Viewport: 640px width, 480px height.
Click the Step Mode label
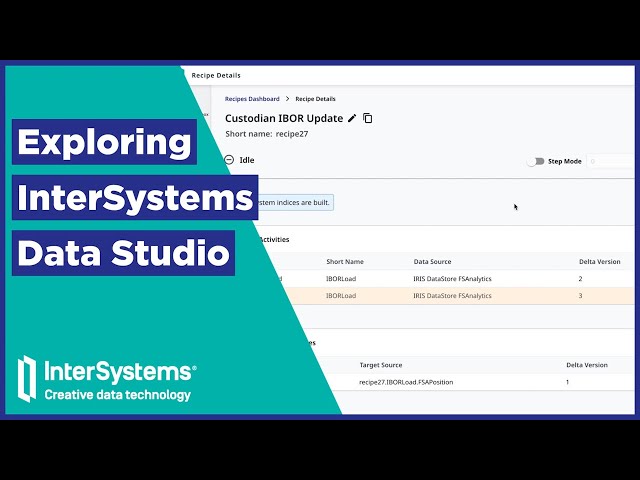(564, 161)
